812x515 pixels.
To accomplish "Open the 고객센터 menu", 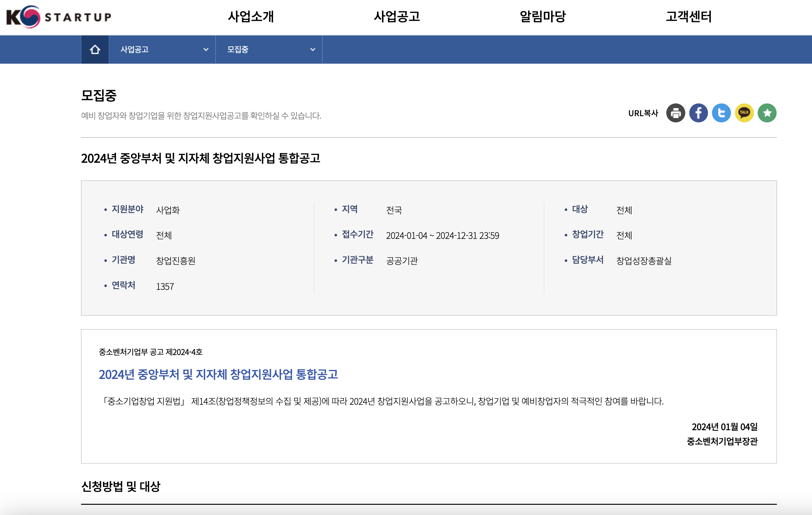I will point(689,17).
